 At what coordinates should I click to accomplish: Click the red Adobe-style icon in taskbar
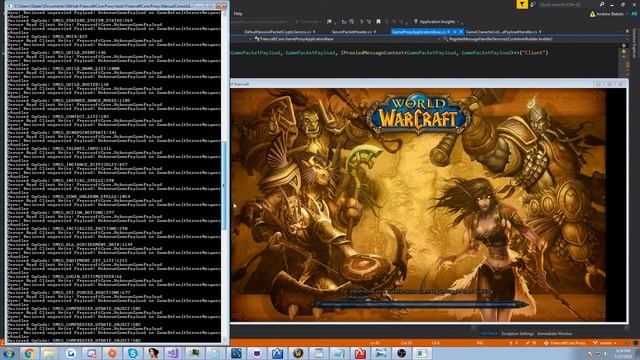[x=360, y=353]
